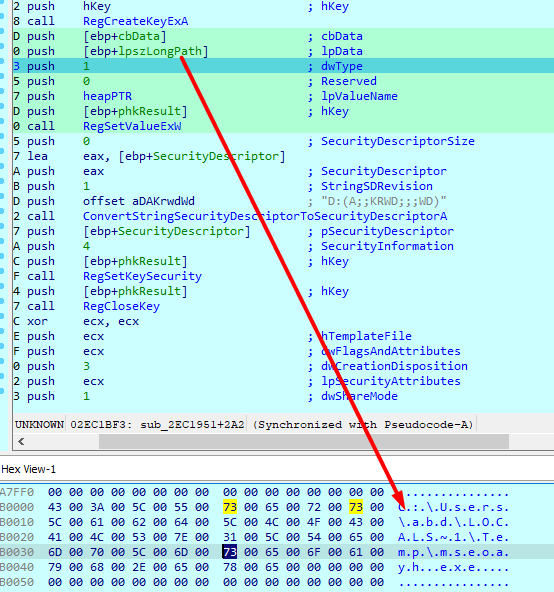Click hex row address B0000
The image size is (554, 592).
[x=17, y=507]
